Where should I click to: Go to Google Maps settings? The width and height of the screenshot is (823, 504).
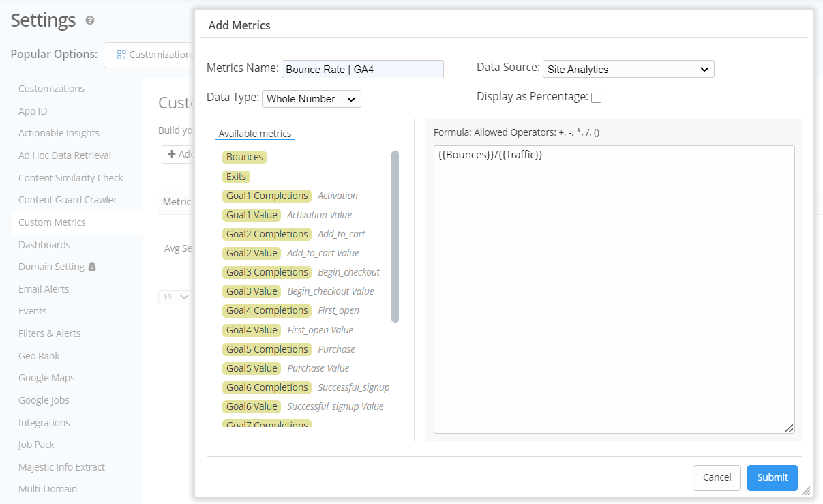46,378
